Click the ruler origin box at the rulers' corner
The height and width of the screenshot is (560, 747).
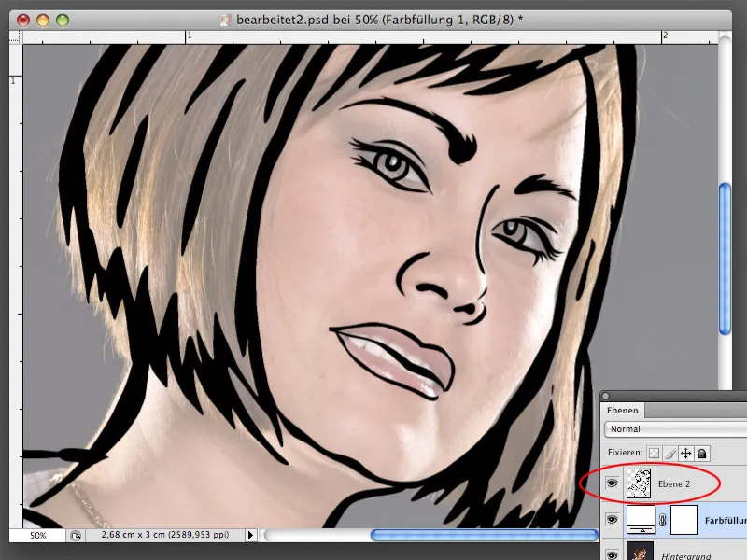click(16, 37)
